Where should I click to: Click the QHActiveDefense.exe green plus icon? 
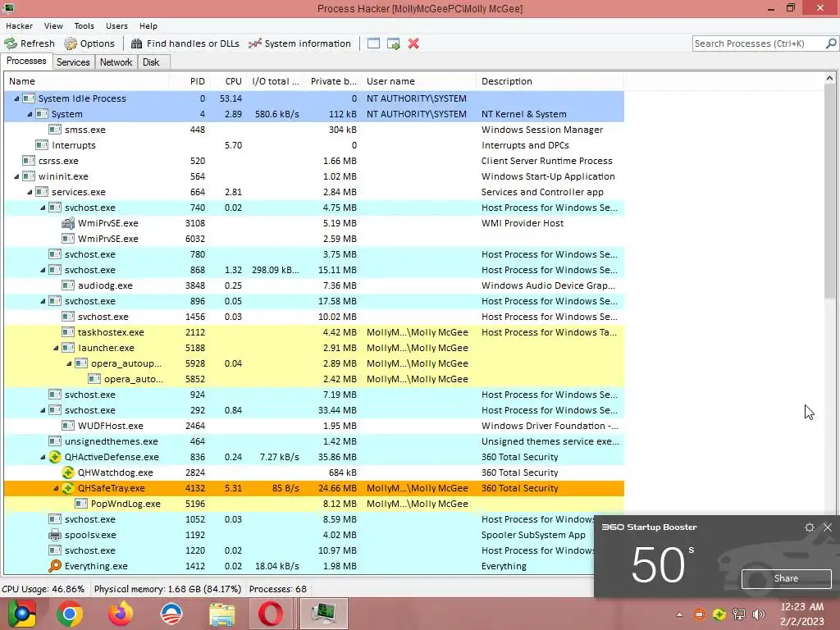pyautogui.click(x=55, y=457)
